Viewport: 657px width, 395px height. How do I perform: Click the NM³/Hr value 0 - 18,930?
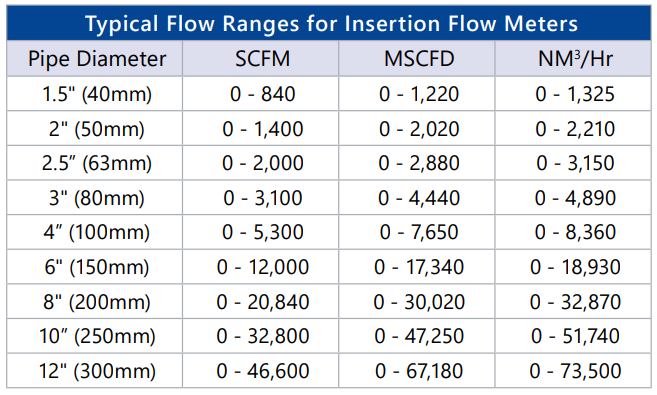[x=575, y=267]
